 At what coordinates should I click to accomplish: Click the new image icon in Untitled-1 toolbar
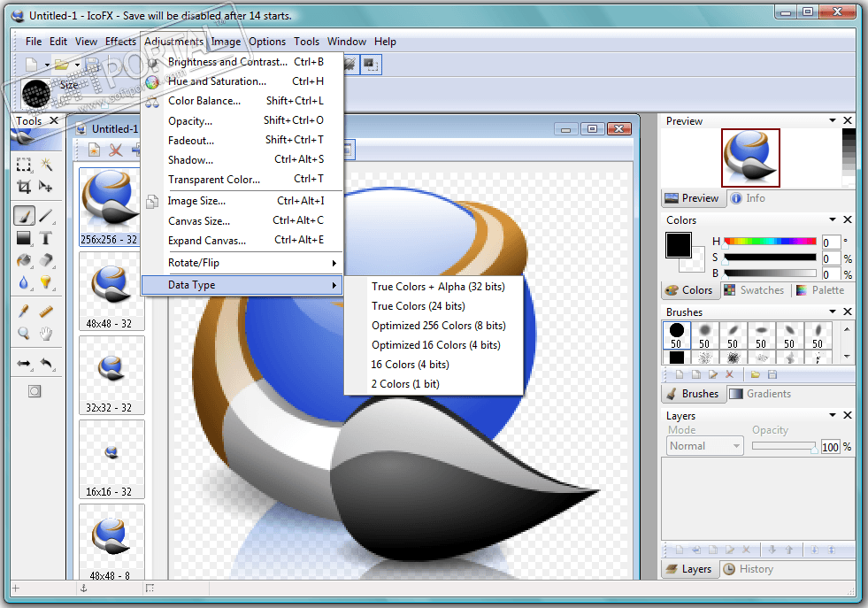[x=94, y=150]
